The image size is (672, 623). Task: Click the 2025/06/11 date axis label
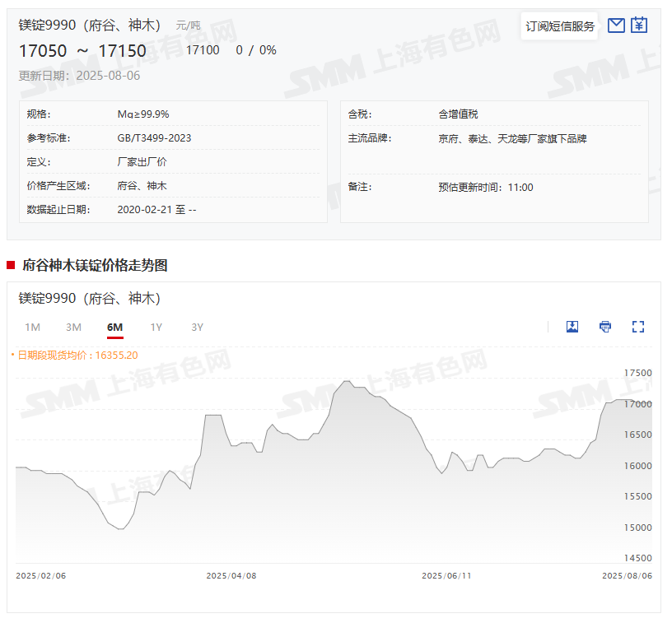[x=446, y=576]
